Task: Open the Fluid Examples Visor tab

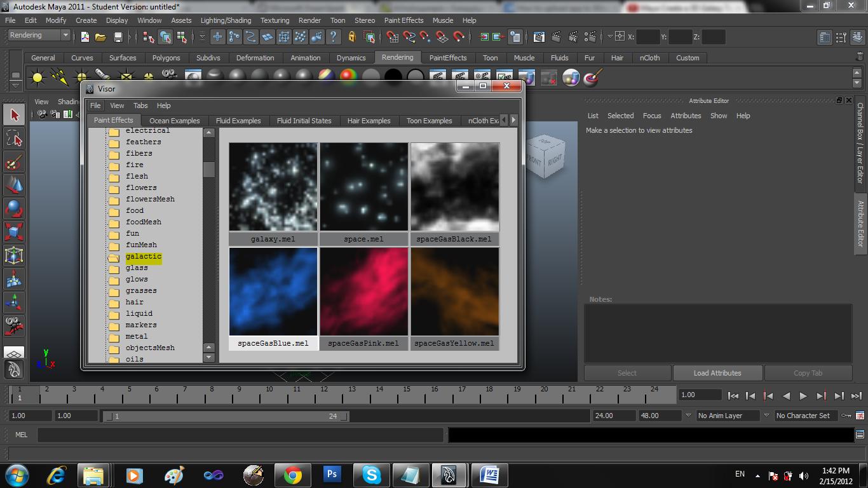Action: click(x=238, y=120)
